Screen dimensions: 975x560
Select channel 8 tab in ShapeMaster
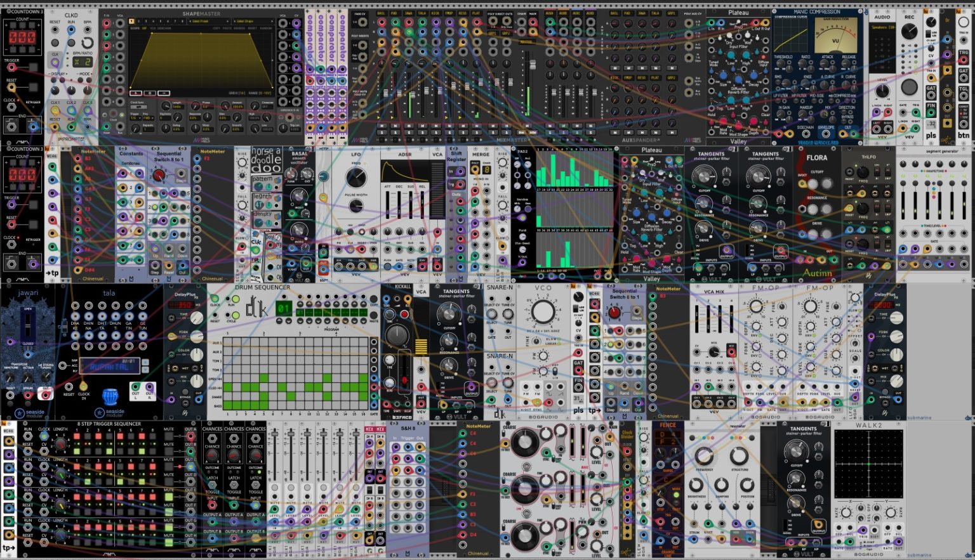[182, 21]
